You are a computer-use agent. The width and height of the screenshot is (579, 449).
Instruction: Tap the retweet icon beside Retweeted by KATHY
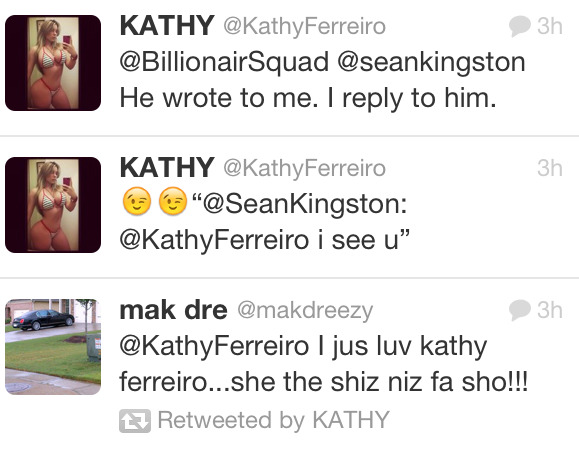coord(135,421)
